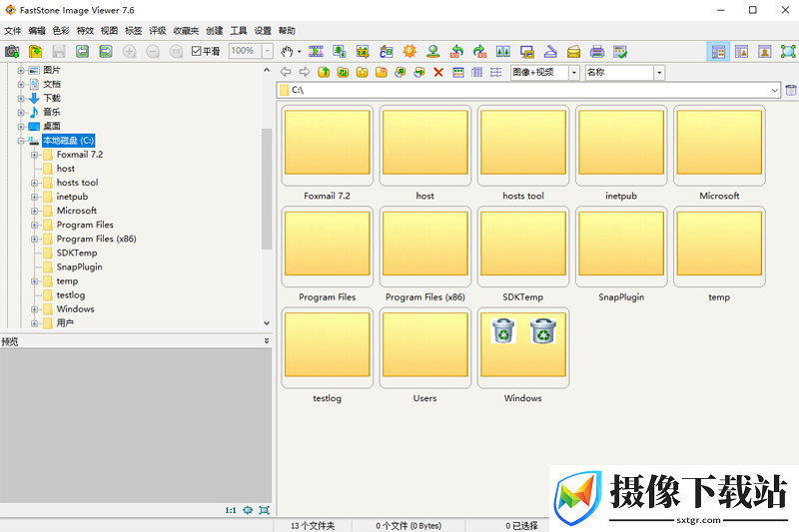The height and width of the screenshot is (532, 799).
Task: Click the scroll down arrow in tree
Action: click(267, 322)
